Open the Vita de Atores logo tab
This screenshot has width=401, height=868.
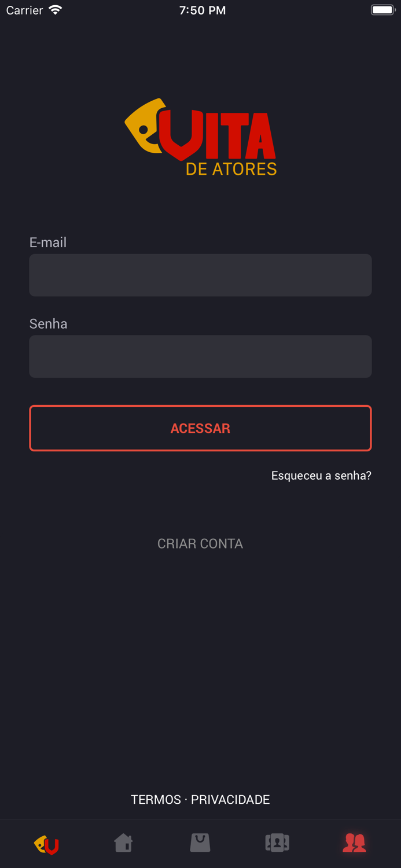(46, 843)
